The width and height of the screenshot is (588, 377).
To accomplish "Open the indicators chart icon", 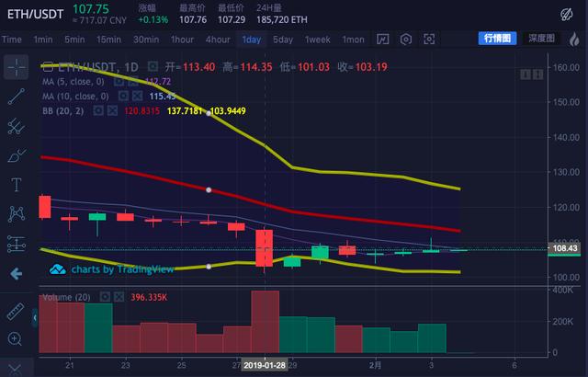I will click(382, 39).
